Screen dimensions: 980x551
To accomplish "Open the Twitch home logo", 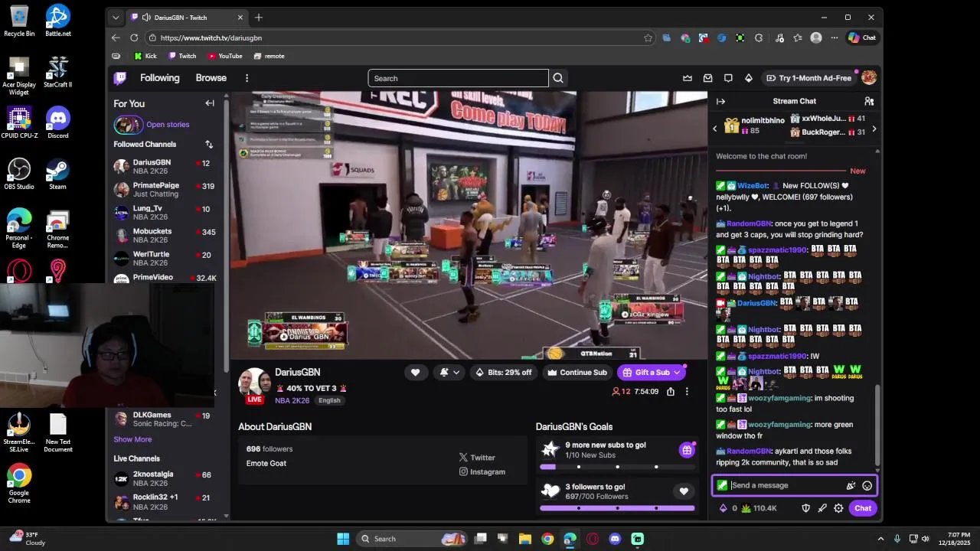I will coord(120,78).
